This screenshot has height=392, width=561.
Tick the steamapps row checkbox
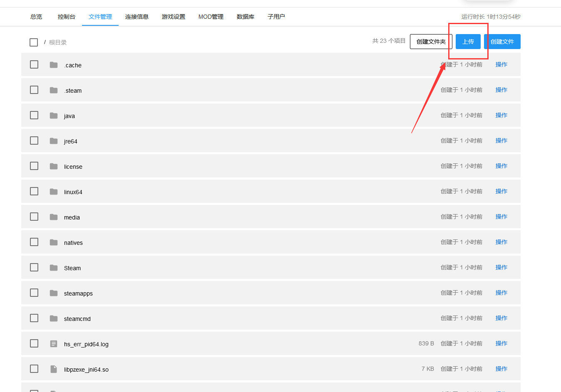pyautogui.click(x=34, y=293)
